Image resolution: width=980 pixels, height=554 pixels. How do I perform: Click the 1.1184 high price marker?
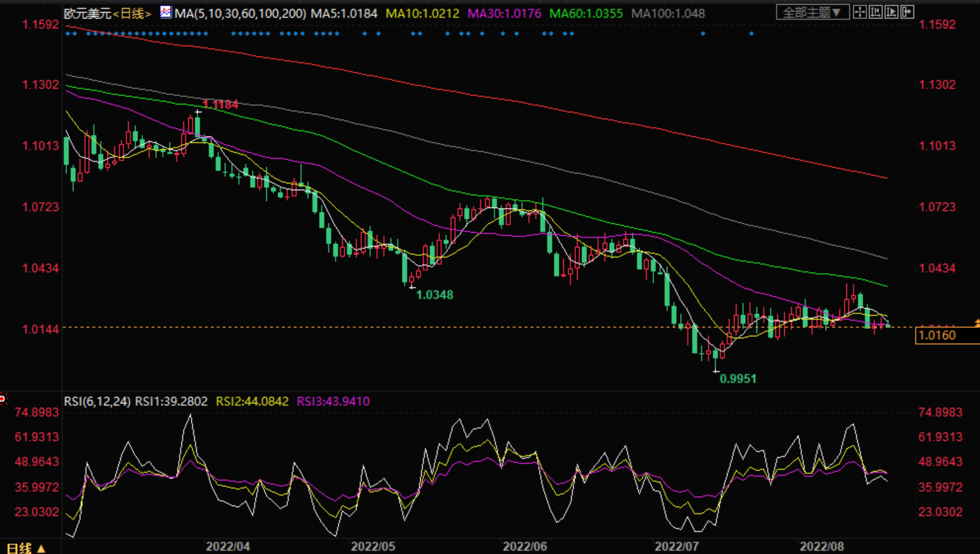tap(220, 105)
